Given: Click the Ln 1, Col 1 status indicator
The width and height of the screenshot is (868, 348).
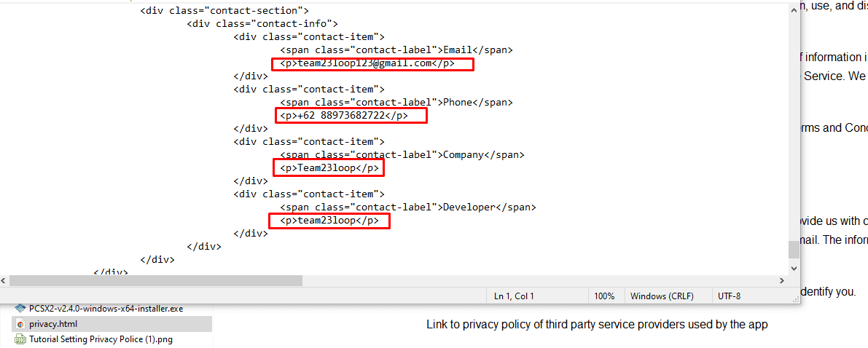Looking at the screenshot, I should point(514,296).
